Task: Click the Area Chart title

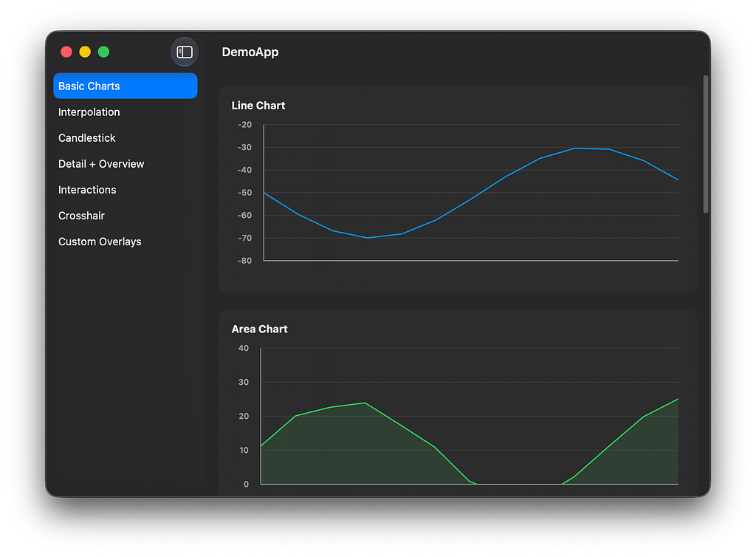Action: (259, 329)
